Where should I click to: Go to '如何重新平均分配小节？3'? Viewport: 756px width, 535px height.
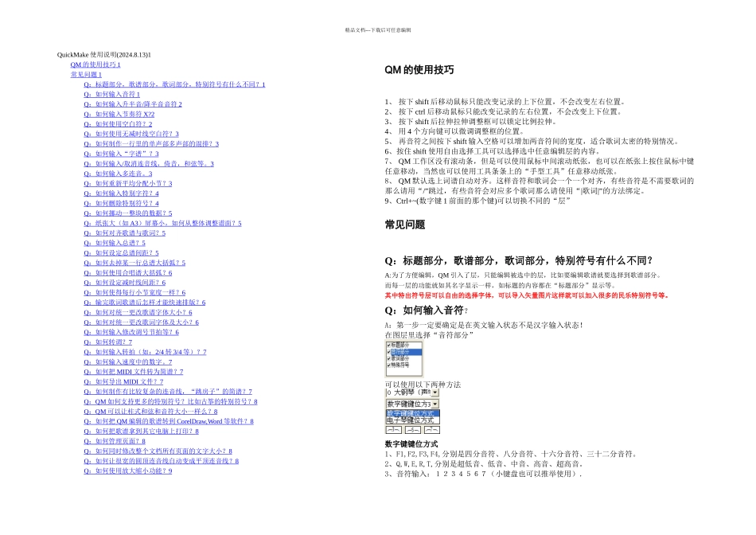point(128,183)
